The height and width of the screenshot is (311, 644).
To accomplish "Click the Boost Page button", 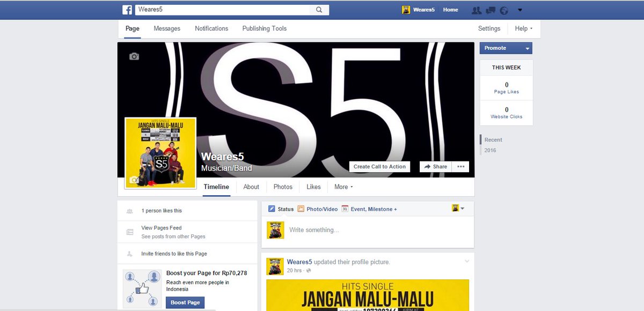I will 185,302.
